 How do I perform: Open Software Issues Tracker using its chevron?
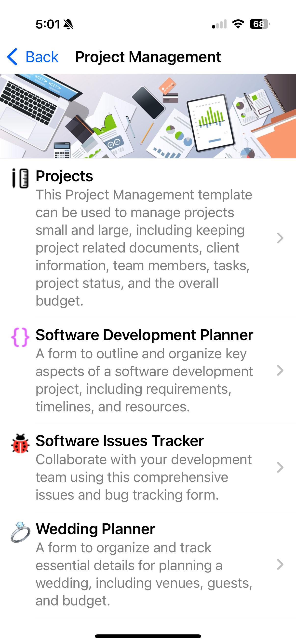(x=280, y=467)
